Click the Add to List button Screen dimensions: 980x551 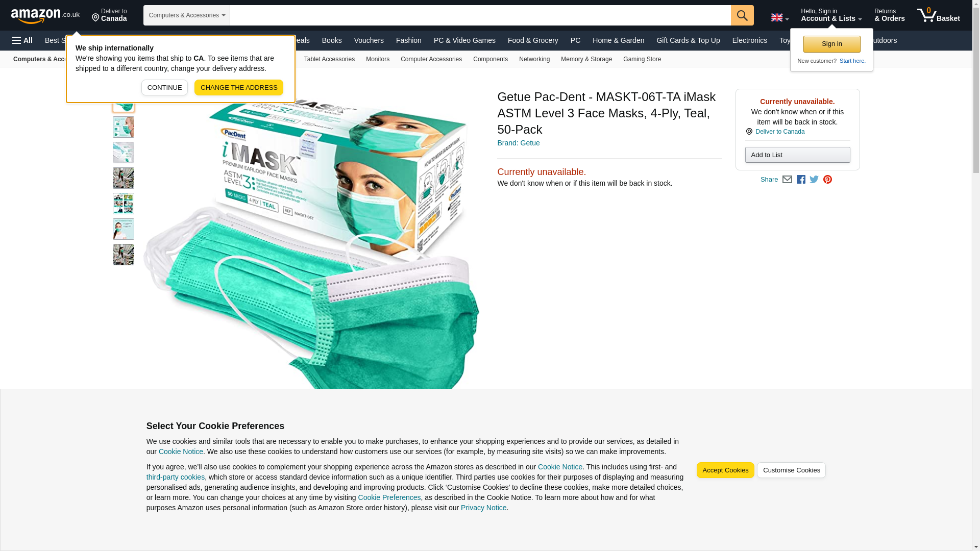click(797, 155)
